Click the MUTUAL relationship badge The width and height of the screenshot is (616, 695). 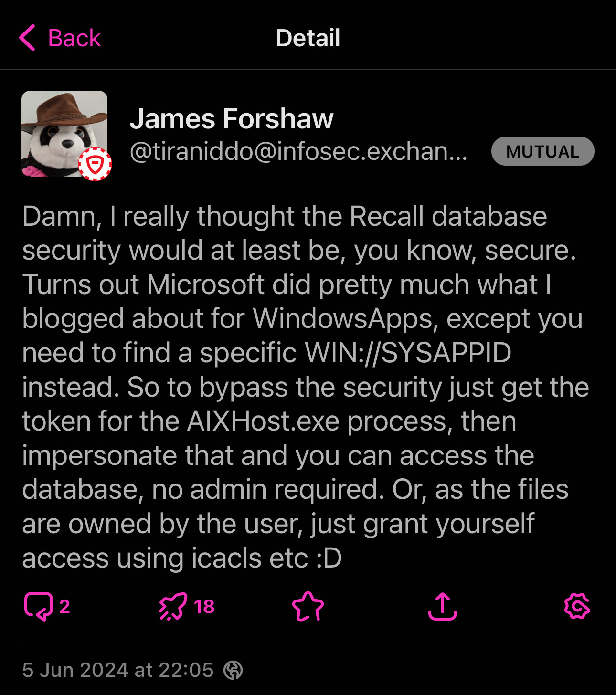click(x=542, y=151)
